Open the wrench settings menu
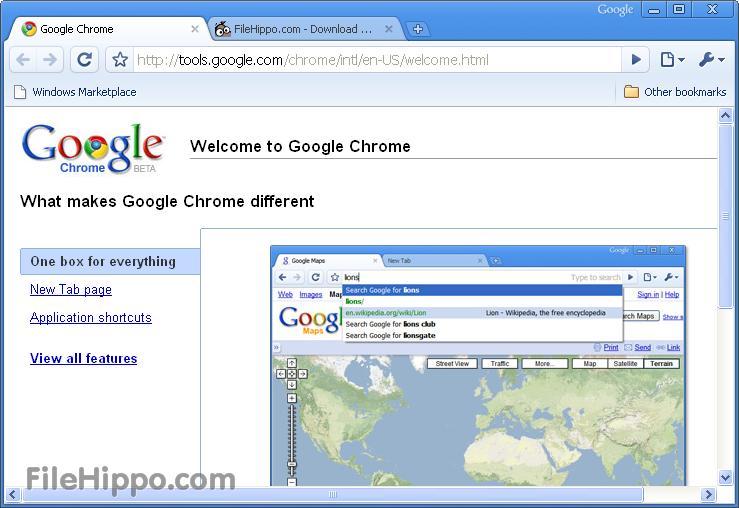The height and width of the screenshot is (508, 739). click(712, 60)
